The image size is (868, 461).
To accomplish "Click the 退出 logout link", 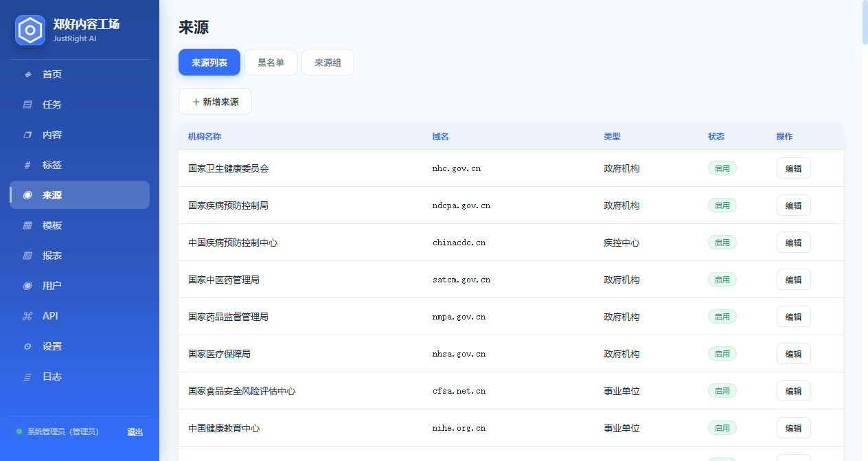I will 135,431.
